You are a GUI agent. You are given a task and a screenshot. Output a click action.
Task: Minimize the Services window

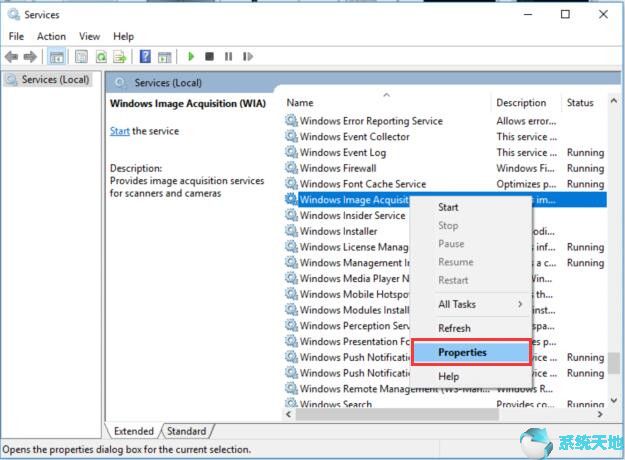[528, 14]
